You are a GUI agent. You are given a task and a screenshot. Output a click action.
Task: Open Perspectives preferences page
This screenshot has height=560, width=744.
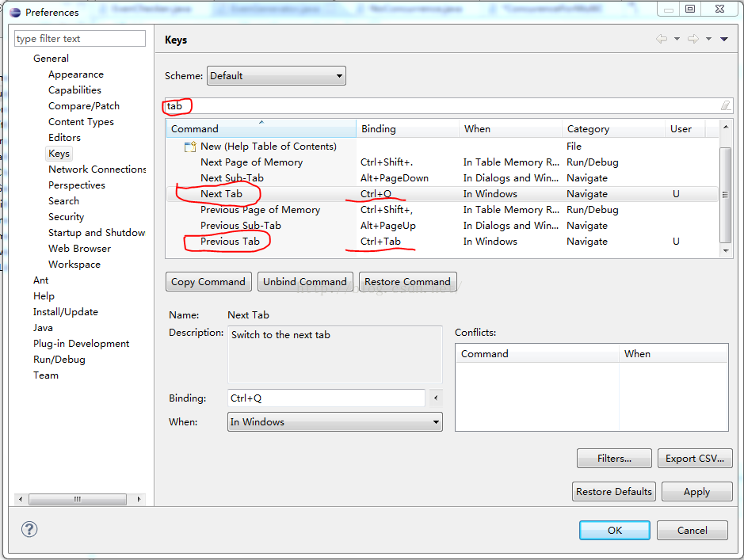pyautogui.click(x=77, y=185)
